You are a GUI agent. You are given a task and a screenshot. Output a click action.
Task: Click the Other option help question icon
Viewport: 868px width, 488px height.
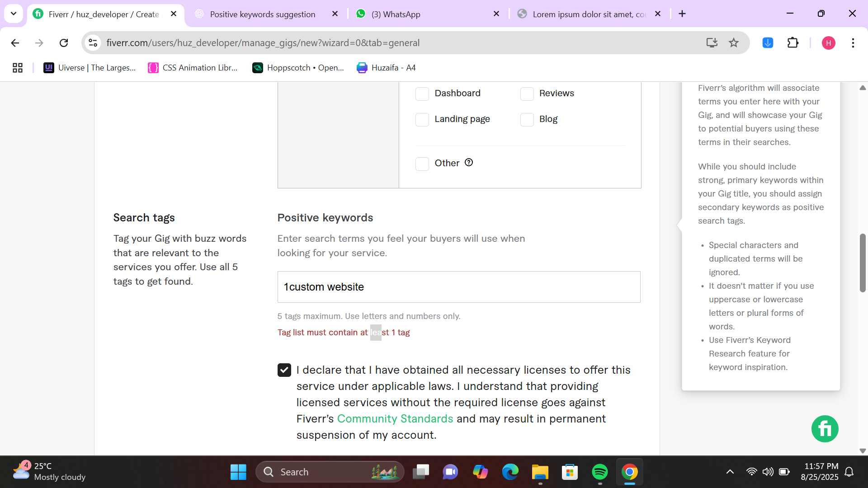pyautogui.click(x=469, y=163)
